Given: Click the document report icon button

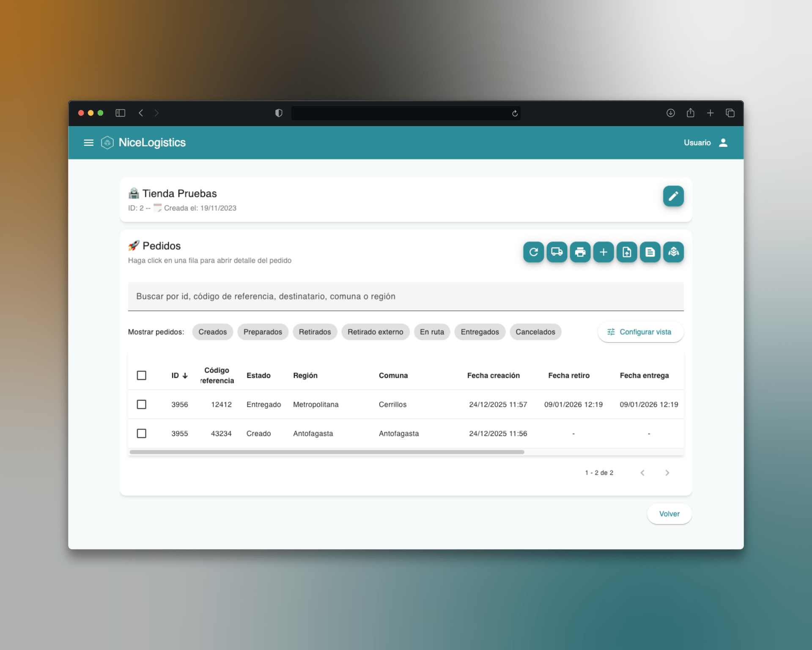Looking at the screenshot, I should click(x=650, y=252).
